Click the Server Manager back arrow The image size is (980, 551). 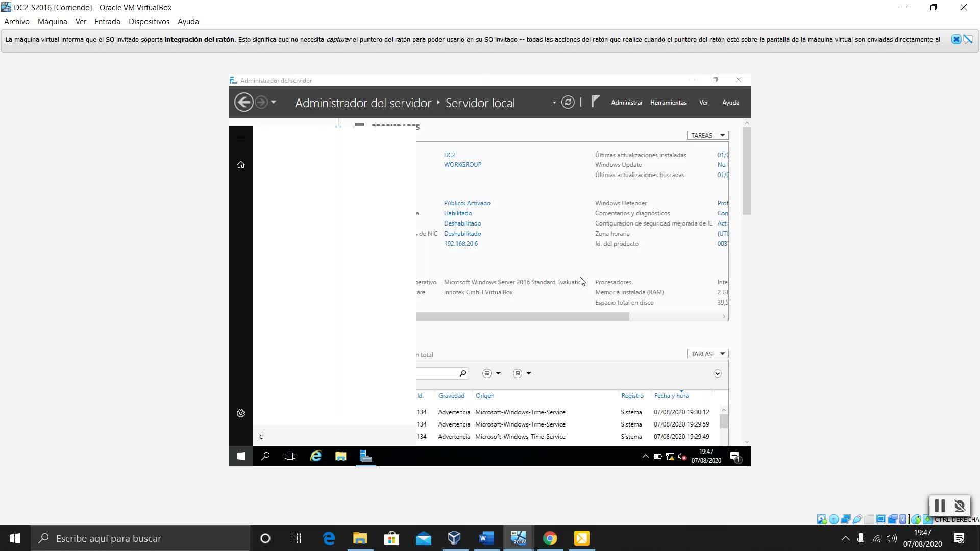pos(243,102)
